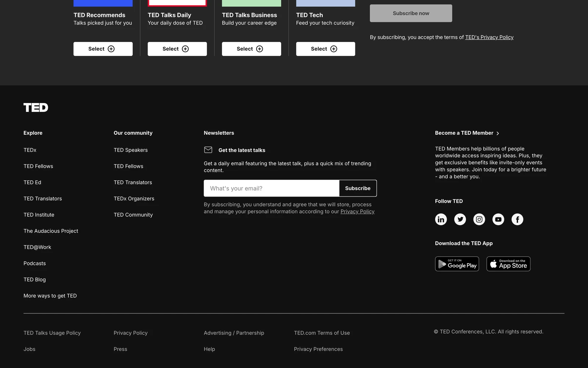Click TED Talks Business card title

[x=249, y=15]
